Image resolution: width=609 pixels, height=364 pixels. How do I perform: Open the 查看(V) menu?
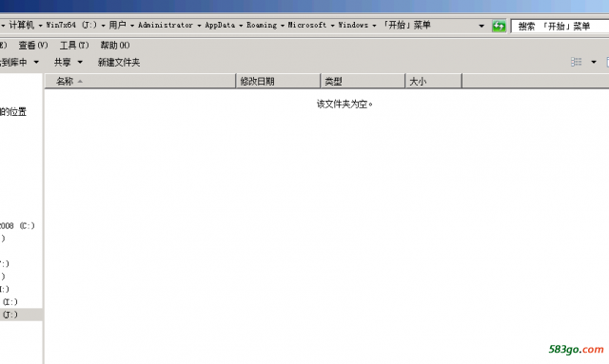point(33,45)
